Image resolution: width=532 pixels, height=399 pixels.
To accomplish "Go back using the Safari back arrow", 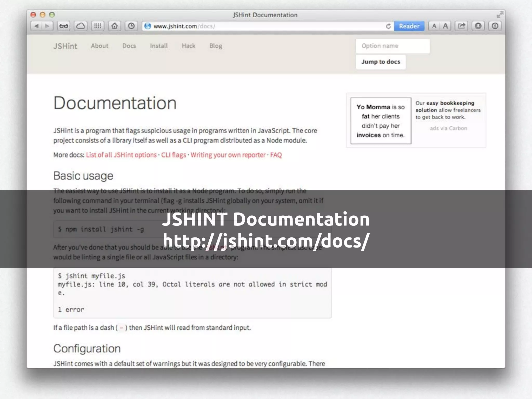I will (x=36, y=26).
